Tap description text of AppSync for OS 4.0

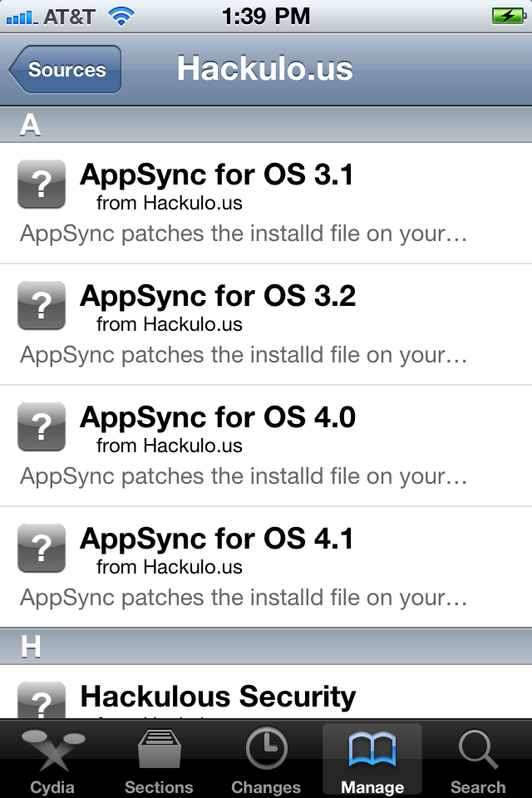point(244,477)
